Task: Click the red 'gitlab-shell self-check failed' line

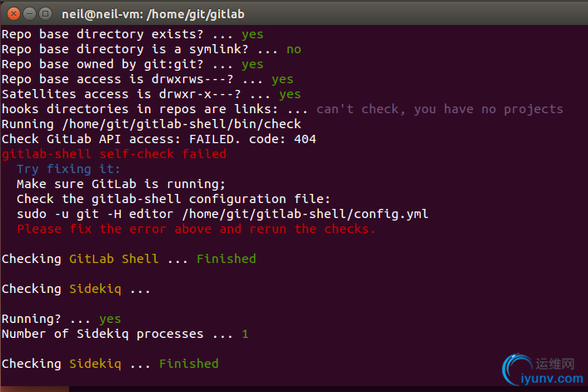Action: pos(114,155)
